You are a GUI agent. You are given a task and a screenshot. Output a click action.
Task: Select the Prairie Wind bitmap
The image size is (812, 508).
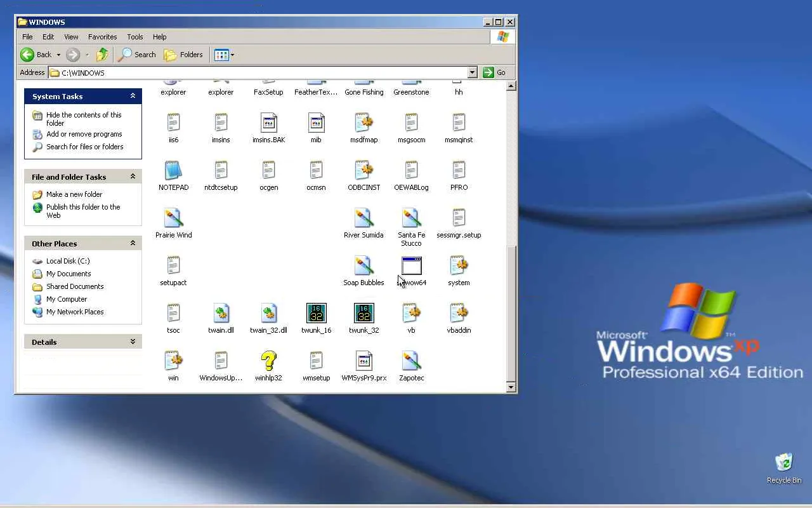173,218
